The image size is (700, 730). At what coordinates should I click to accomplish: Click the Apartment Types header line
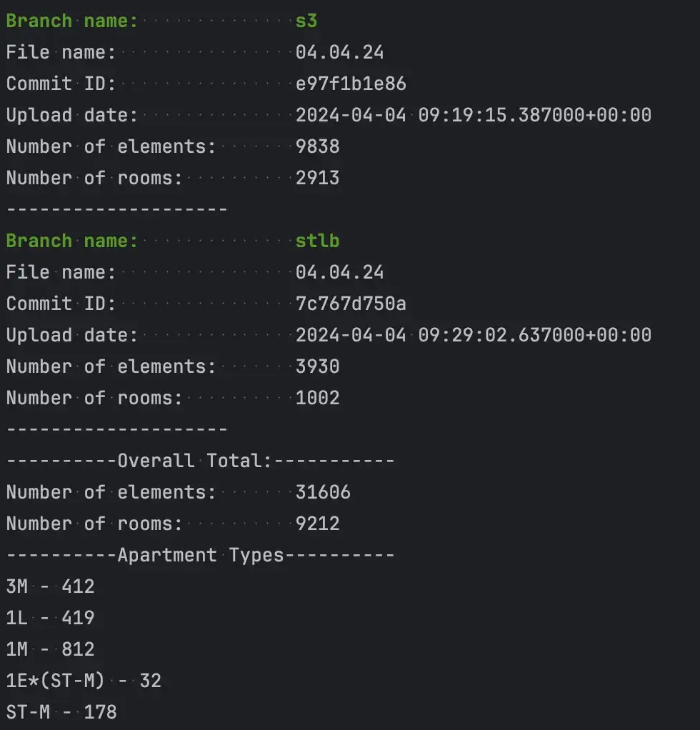coord(200,555)
